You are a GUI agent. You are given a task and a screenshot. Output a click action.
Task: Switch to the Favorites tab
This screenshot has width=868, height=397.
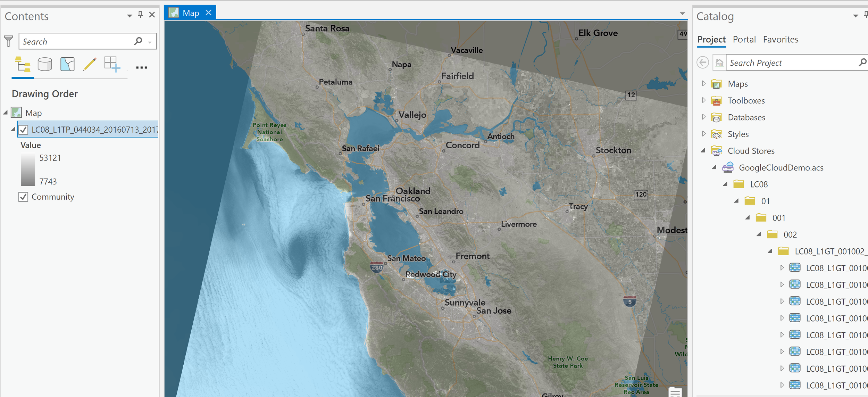[781, 40]
